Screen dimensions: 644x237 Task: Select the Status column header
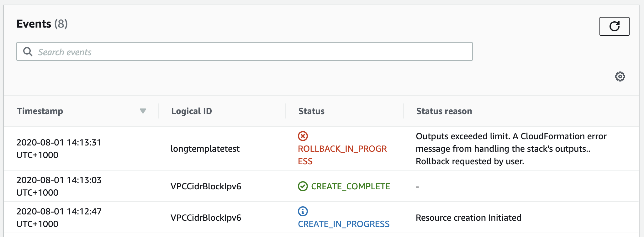[311, 111]
